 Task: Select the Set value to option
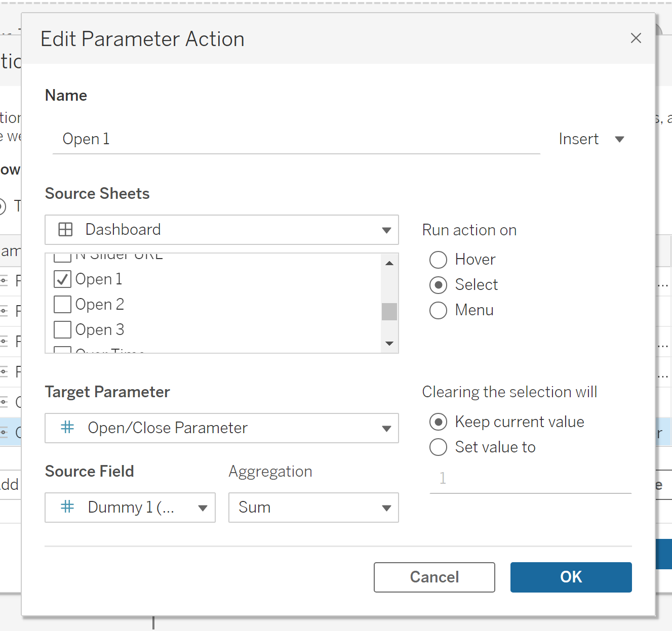pos(438,447)
